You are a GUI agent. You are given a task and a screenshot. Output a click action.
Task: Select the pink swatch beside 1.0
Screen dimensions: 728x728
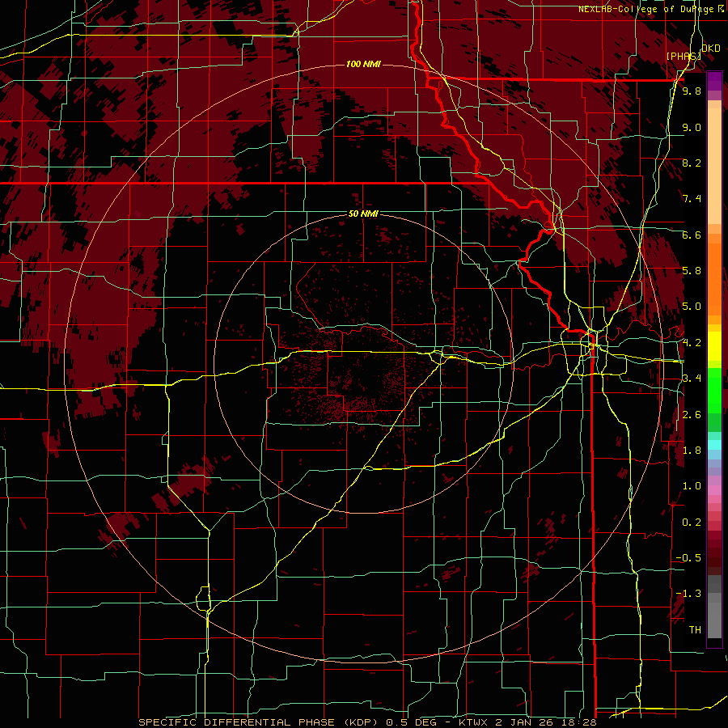click(x=714, y=490)
